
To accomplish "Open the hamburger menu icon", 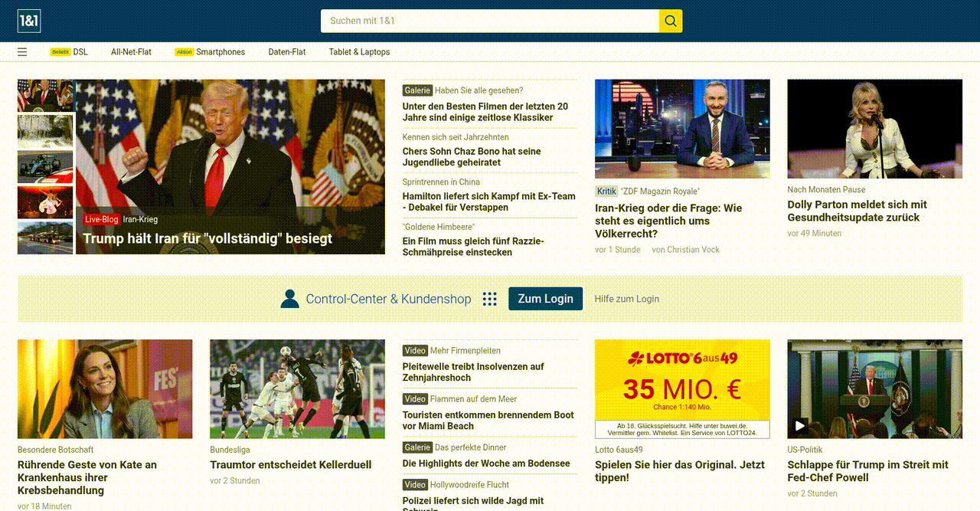I will (x=22, y=52).
